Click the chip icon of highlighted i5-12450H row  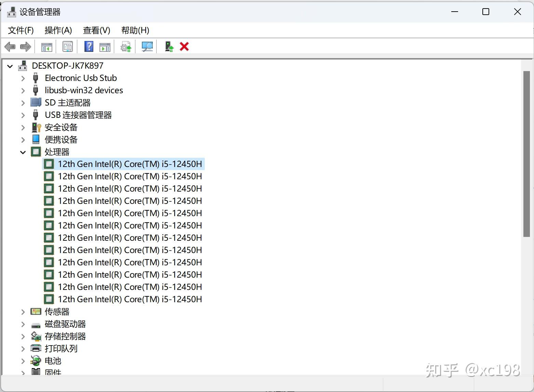[x=49, y=164]
